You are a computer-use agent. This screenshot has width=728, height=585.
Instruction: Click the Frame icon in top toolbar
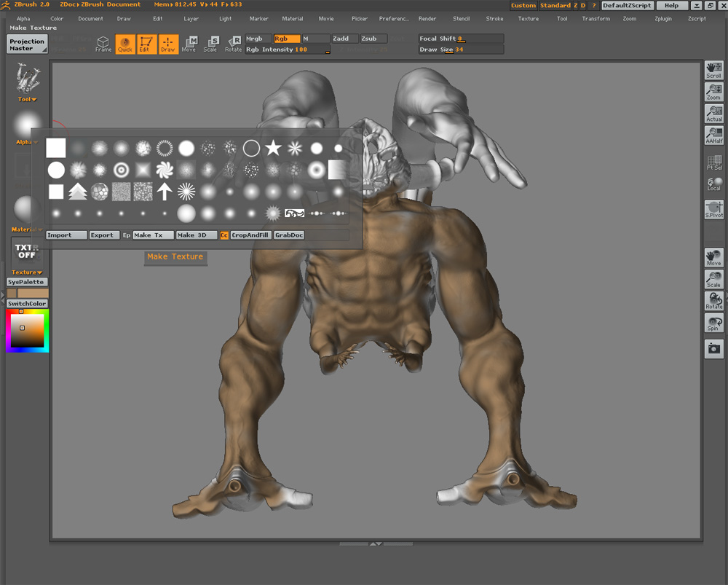103,44
